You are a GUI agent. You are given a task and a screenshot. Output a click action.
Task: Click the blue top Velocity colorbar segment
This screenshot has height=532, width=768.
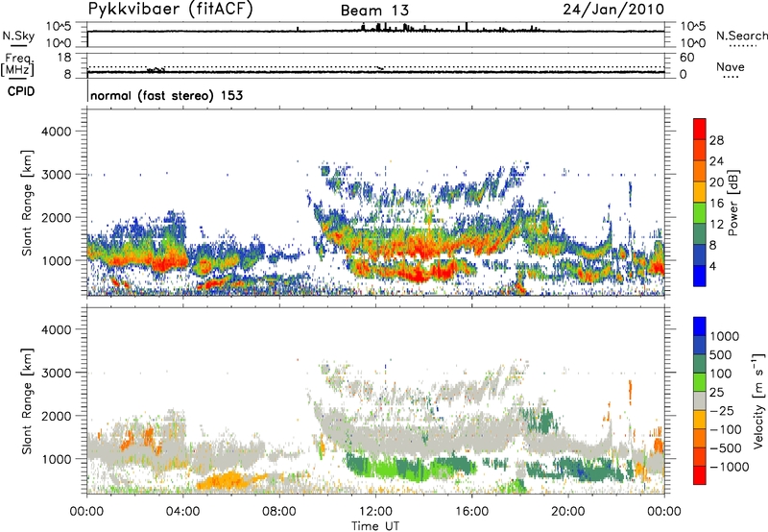tap(700, 326)
